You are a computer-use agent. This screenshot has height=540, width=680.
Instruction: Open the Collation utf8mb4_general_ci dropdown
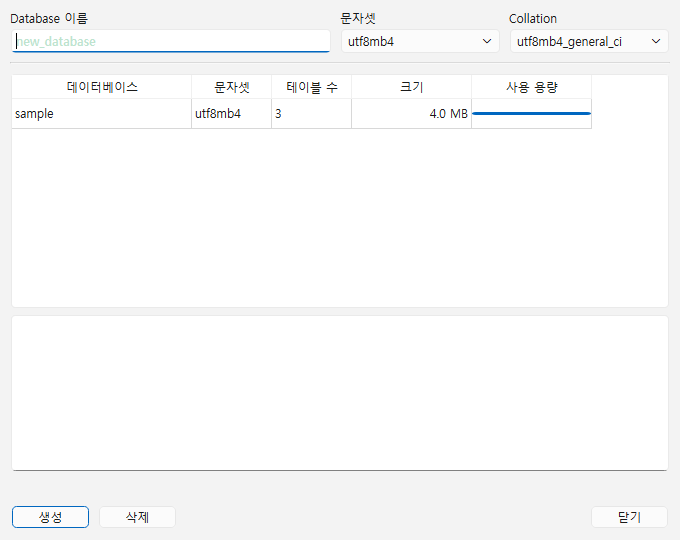coord(589,41)
